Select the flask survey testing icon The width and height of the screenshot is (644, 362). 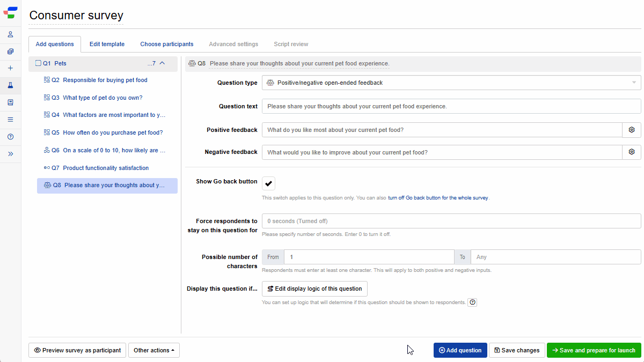pyautogui.click(x=10, y=85)
